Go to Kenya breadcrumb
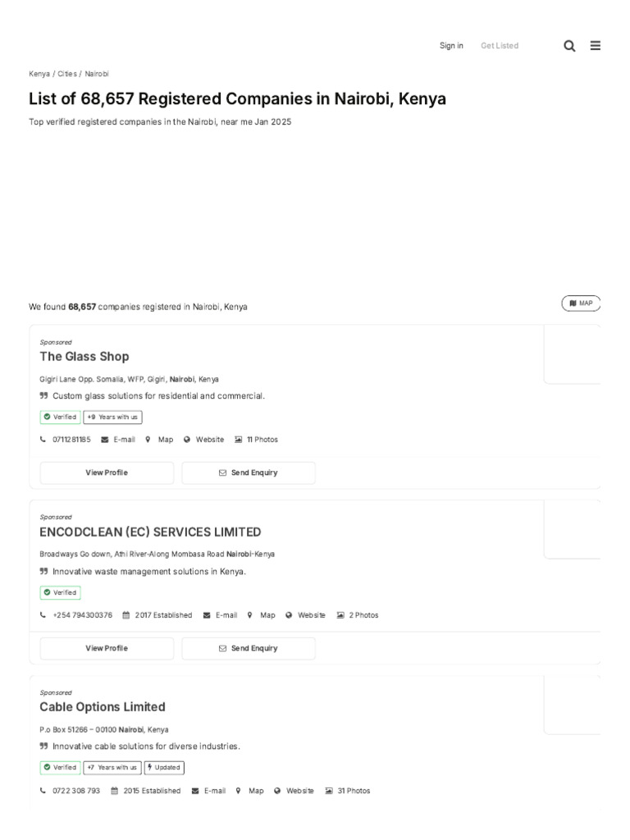 39,74
